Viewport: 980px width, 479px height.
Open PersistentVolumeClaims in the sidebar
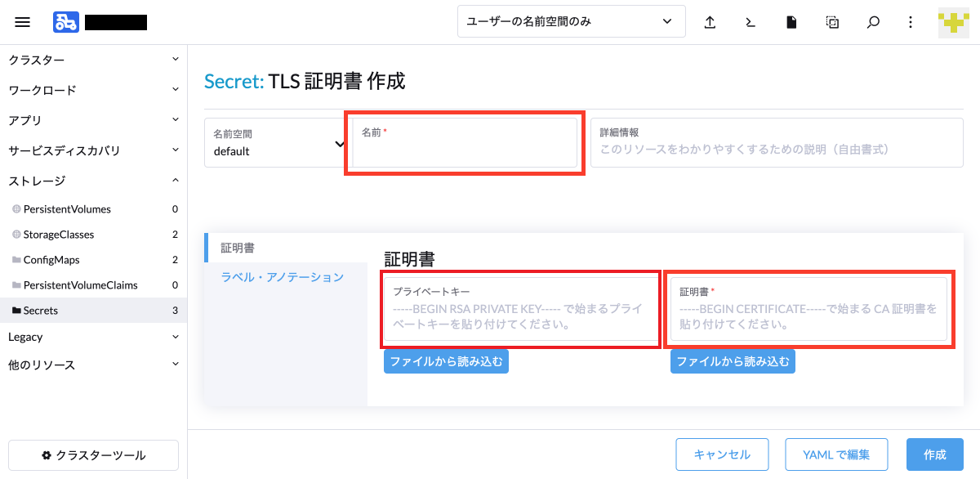[93, 285]
